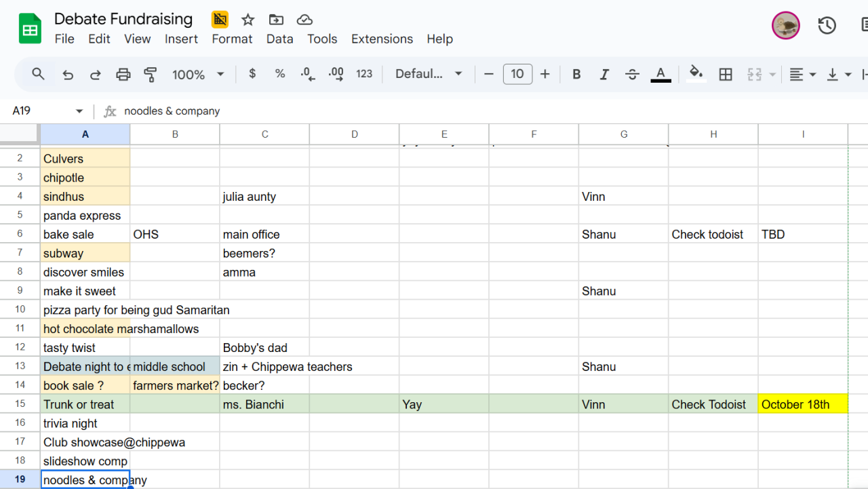
Task: Open the Google Sheets home icon
Action: pyautogui.click(x=30, y=29)
